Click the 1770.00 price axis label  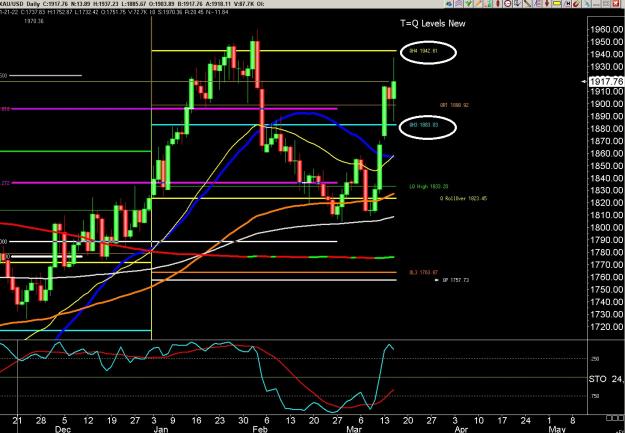[x=606, y=264]
